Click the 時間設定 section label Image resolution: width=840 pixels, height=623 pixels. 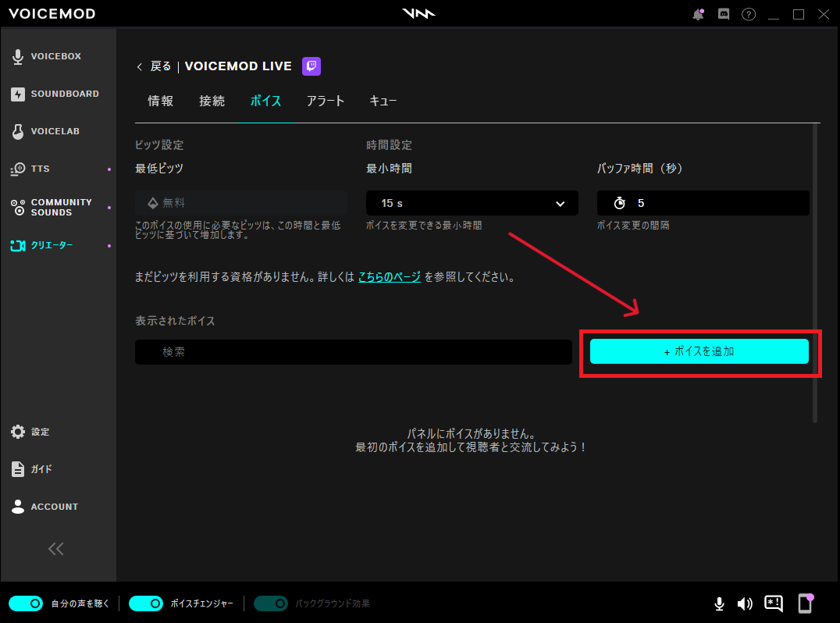(389, 145)
